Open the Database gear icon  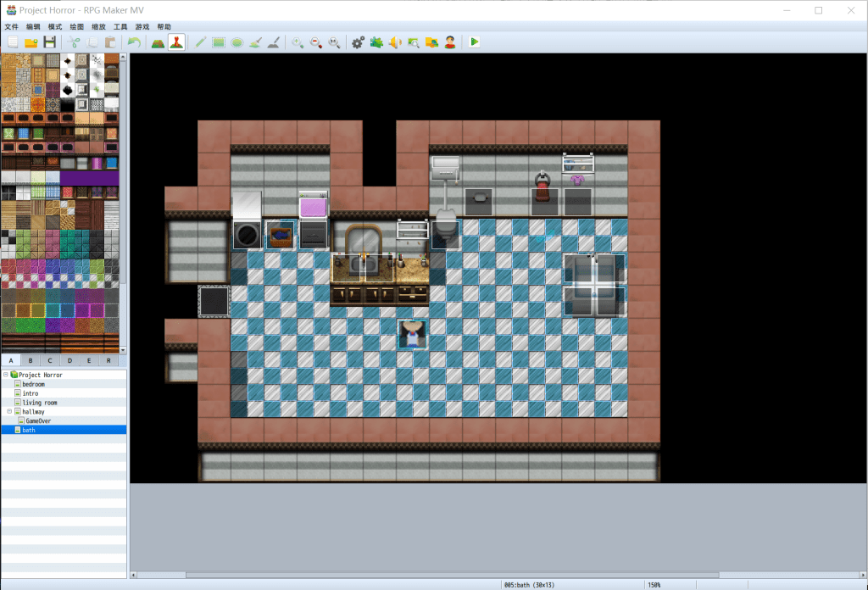coord(358,42)
